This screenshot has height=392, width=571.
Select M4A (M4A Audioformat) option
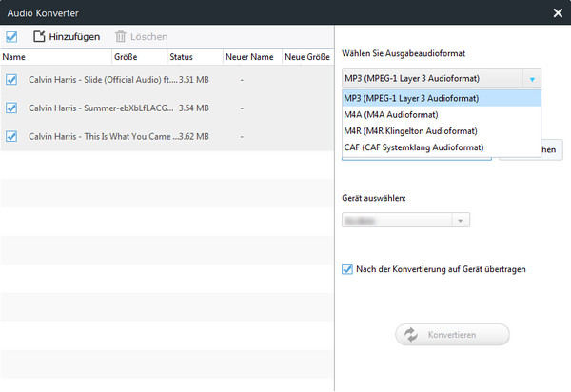[442, 115]
